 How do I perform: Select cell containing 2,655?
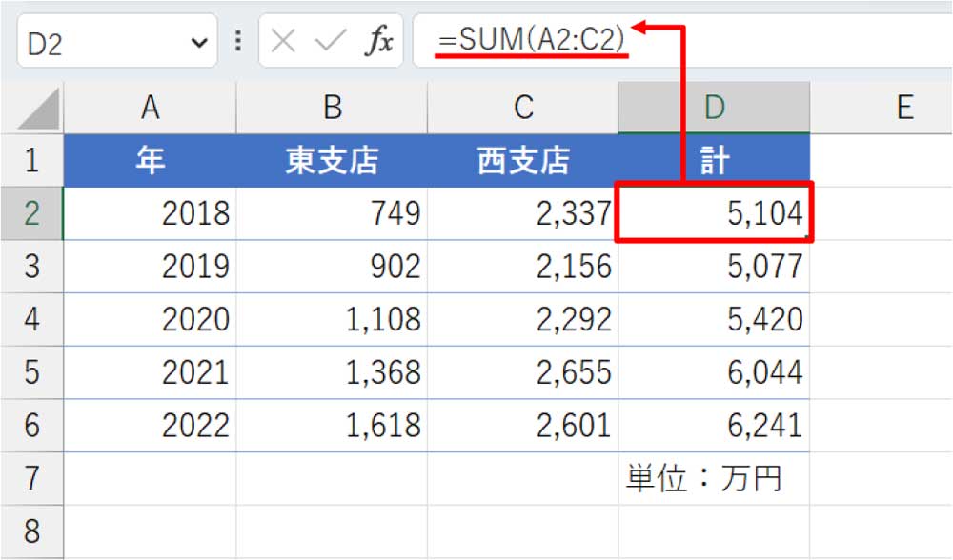click(x=523, y=372)
